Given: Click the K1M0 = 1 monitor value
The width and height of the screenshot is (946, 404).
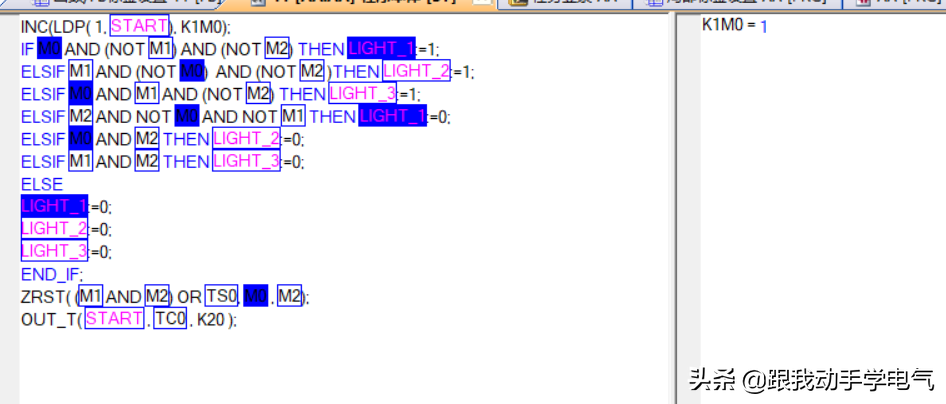Looking at the screenshot, I should click(735, 24).
